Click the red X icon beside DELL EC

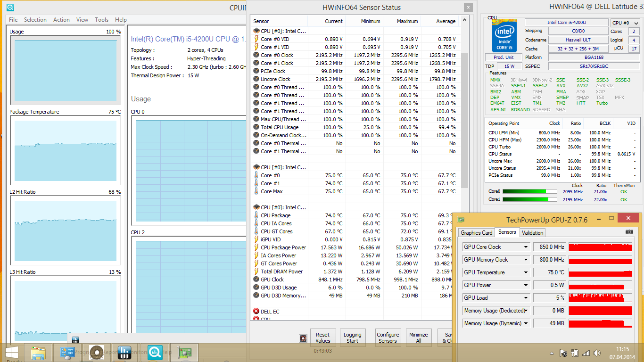pyautogui.click(x=256, y=312)
